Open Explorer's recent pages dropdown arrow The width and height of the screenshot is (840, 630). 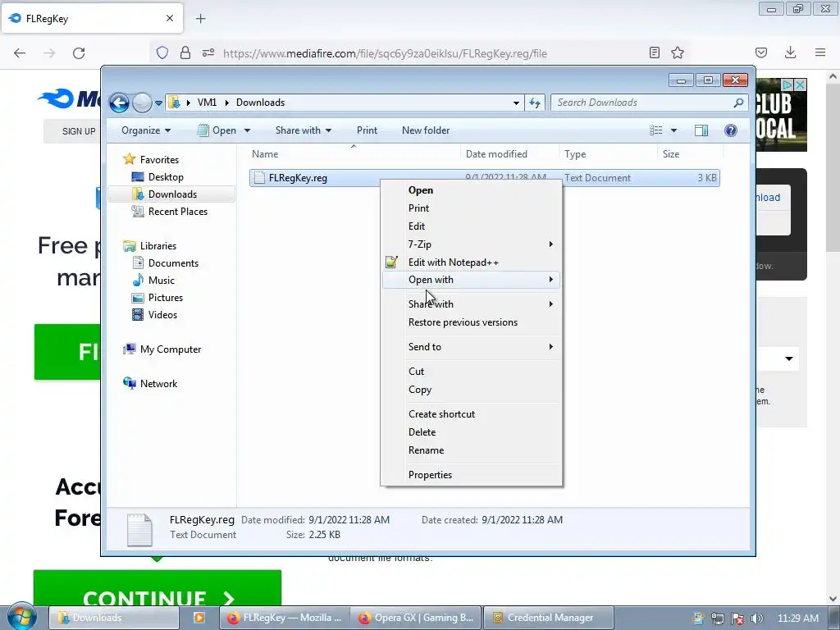158,103
